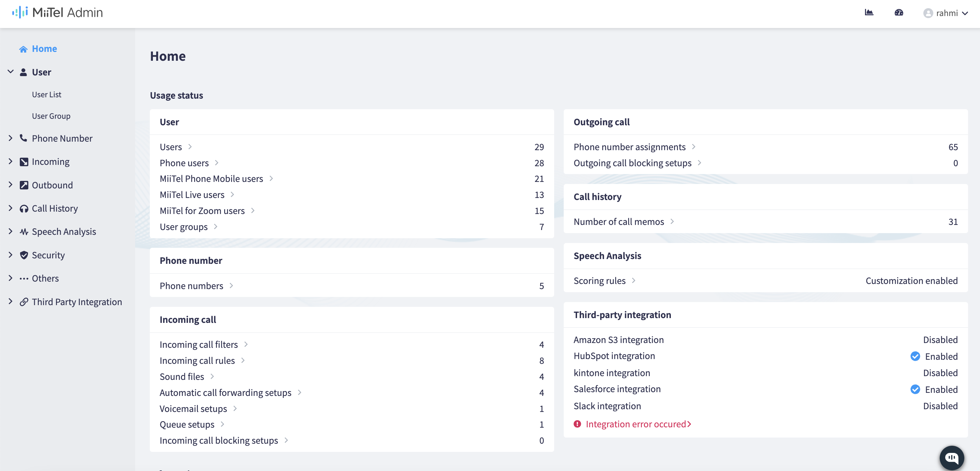Click the Outbound arrow icon
Image resolution: width=980 pixels, height=471 pixels.
24,185
